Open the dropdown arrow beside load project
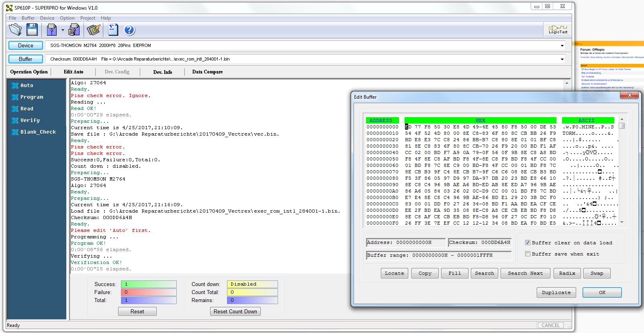Screen dimensions: 644x333 click(63, 30)
